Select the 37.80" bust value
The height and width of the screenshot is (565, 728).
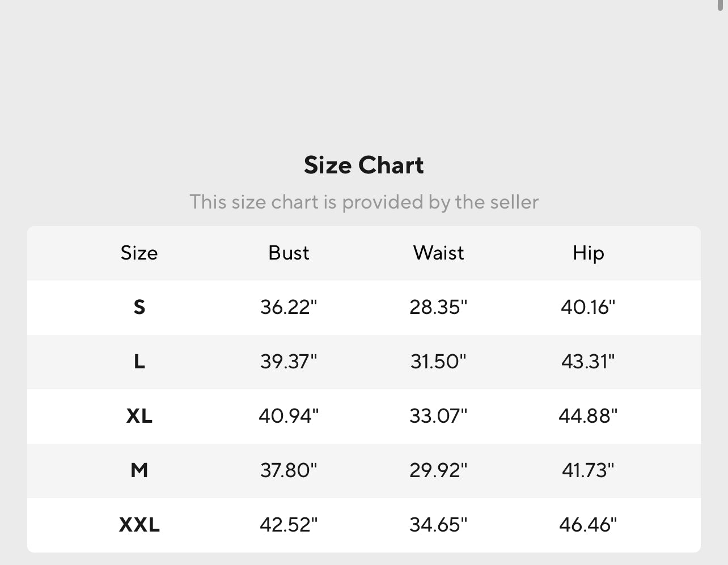289,470
